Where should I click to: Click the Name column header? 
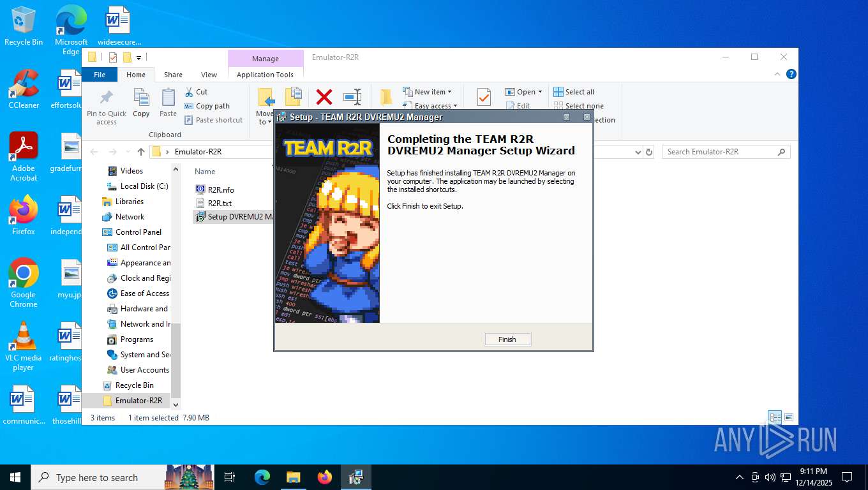tap(205, 171)
